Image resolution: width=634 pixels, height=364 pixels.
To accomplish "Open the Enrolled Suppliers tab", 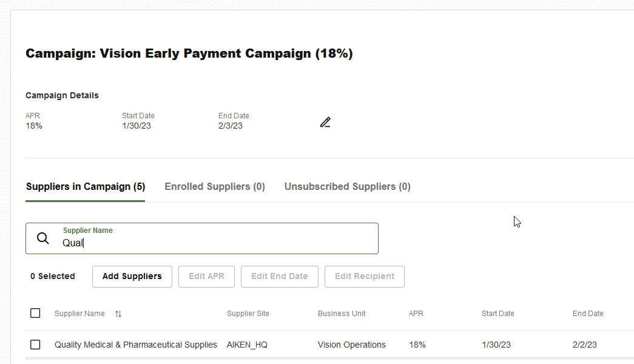I will [x=215, y=186].
